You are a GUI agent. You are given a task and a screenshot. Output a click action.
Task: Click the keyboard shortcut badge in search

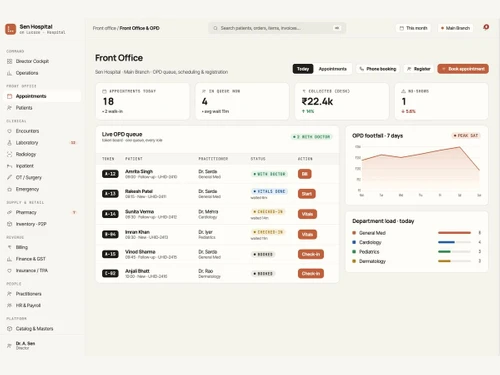coord(337,28)
